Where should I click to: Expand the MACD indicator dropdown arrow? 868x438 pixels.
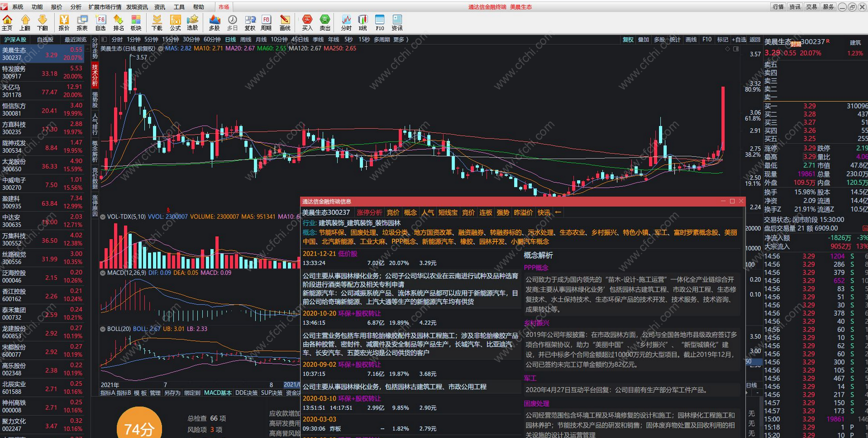(103, 273)
